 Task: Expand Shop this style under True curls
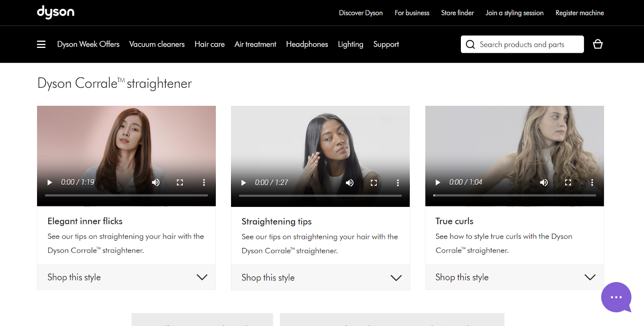click(x=514, y=277)
